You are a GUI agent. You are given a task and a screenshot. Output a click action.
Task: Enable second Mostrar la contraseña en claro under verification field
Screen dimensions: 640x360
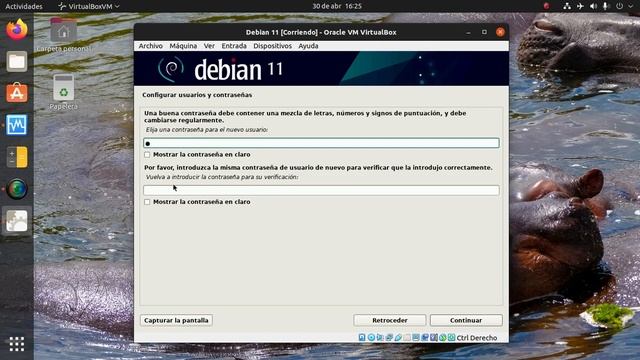pos(147,202)
